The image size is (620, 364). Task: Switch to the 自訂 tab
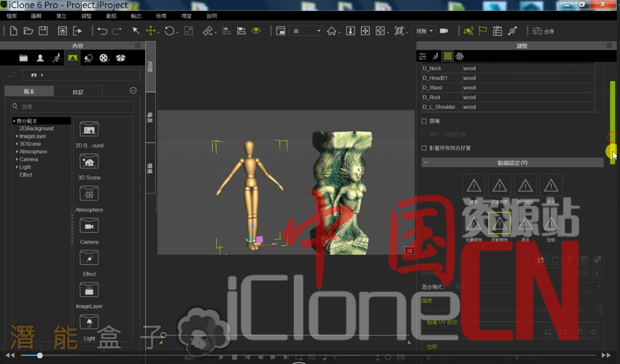point(78,92)
